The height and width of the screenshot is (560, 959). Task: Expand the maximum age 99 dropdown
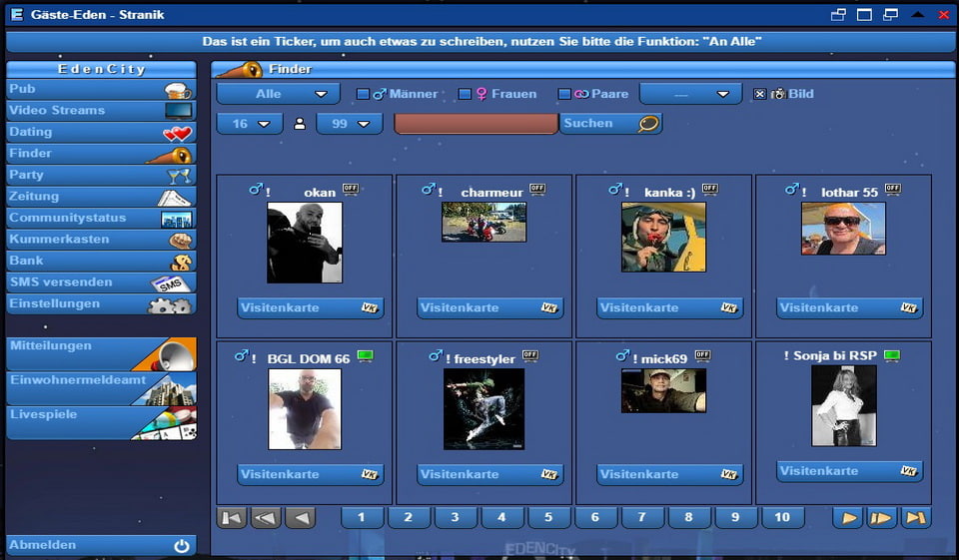350,124
